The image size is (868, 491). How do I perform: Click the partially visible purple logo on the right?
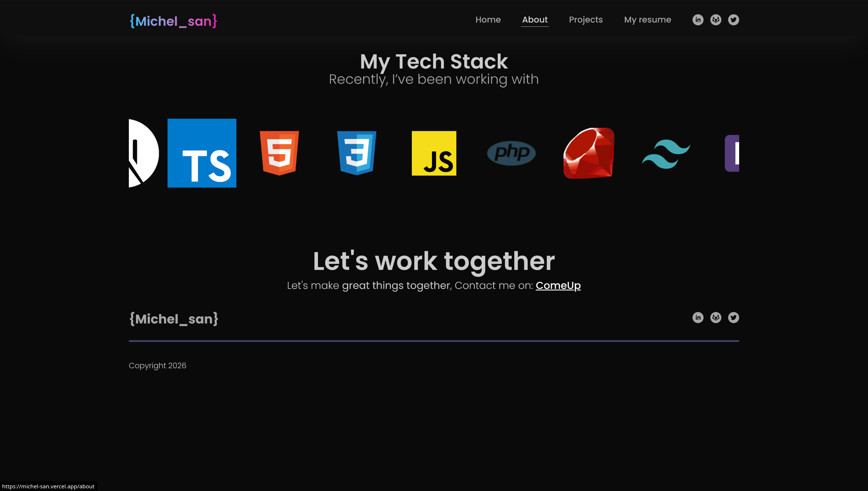coord(732,153)
